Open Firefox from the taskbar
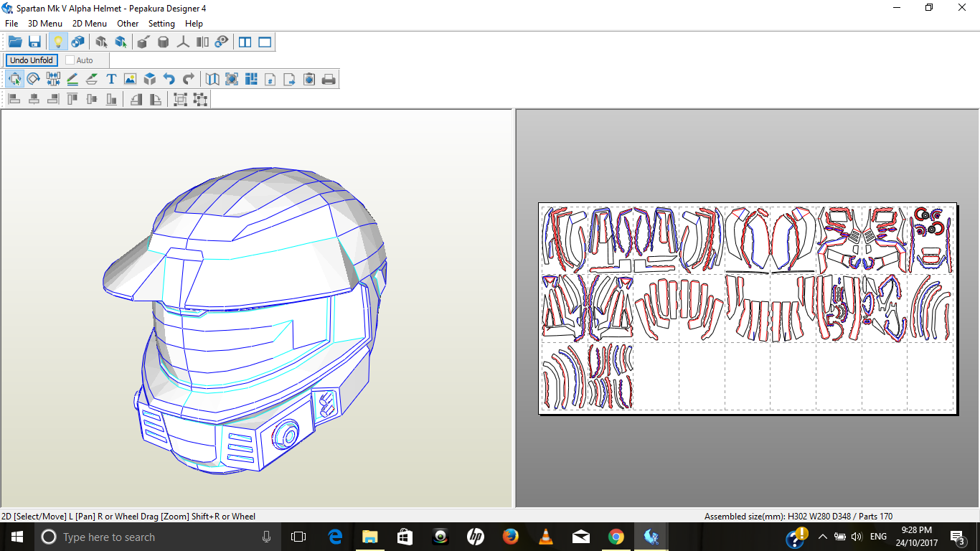Screen dimensions: 980x551 (x=511, y=537)
